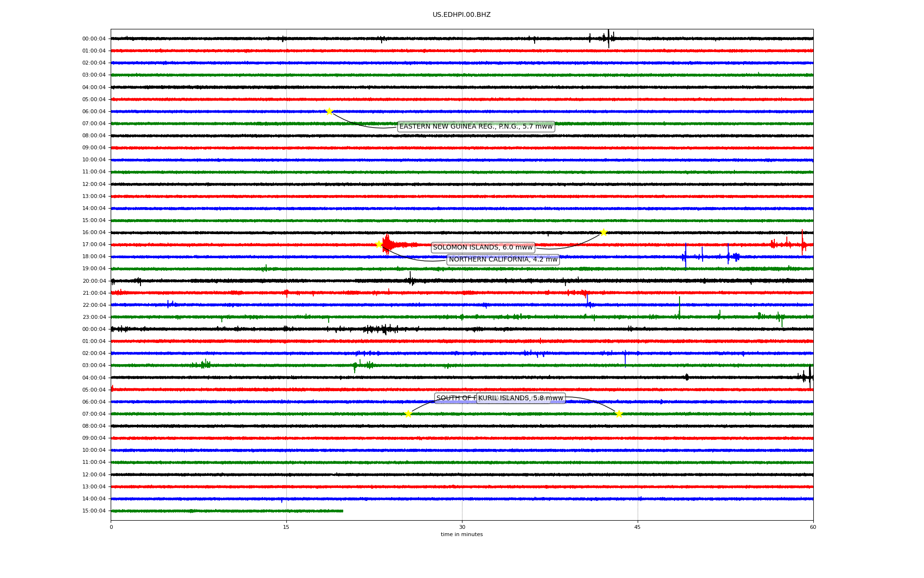Click the yellow star for Eastern New Guinea event
The width and height of the screenshot is (924, 578).
coord(329,111)
